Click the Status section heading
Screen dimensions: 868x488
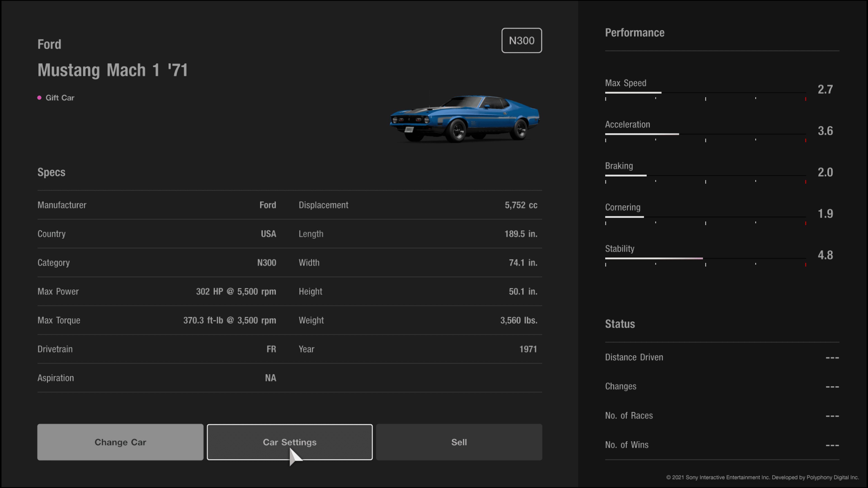coord(620,324)
